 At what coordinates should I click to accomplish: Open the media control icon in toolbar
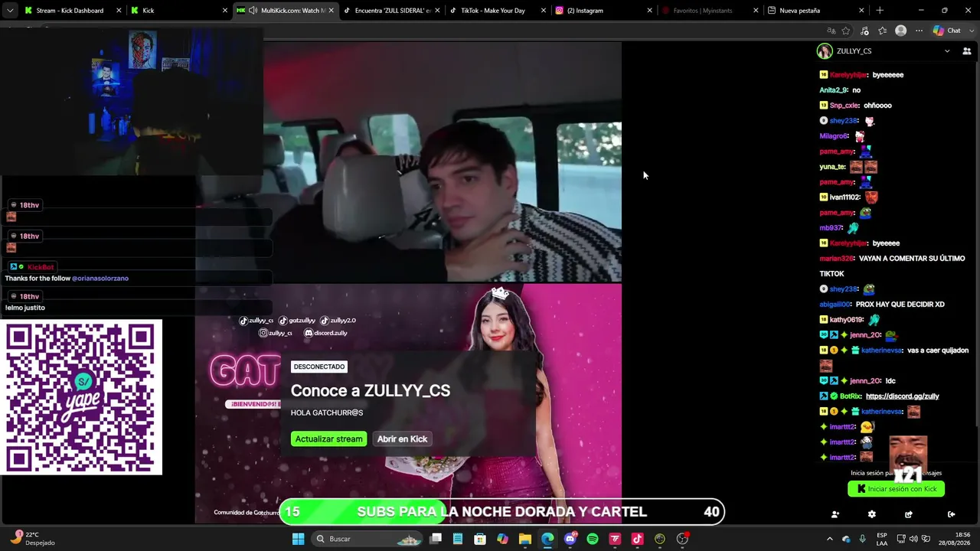[864, 31]
